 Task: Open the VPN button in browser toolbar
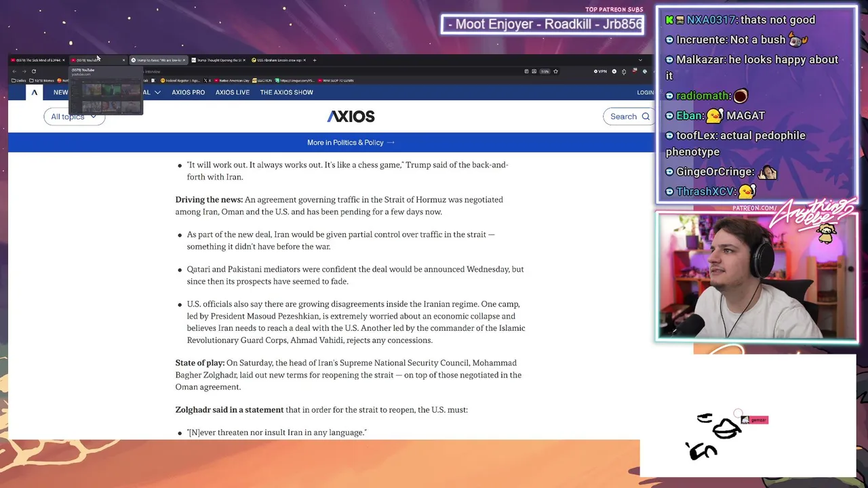tap(600, 71)
